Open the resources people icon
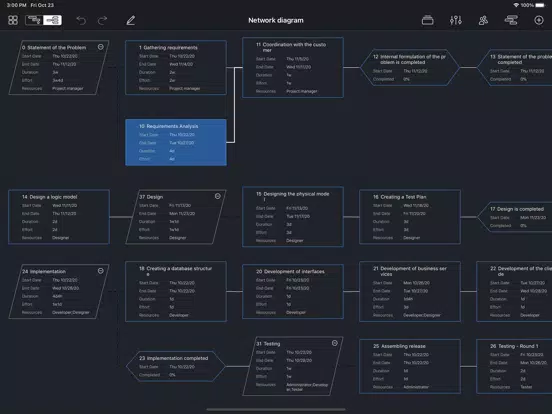This screenshot has height=414, width=552. [483, 20]
